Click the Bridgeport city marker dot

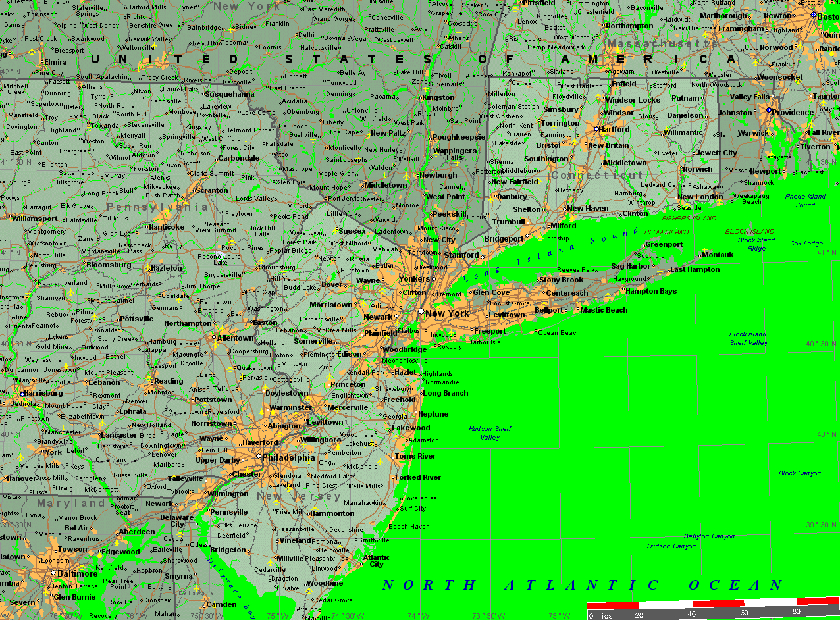tap(527, 238)
